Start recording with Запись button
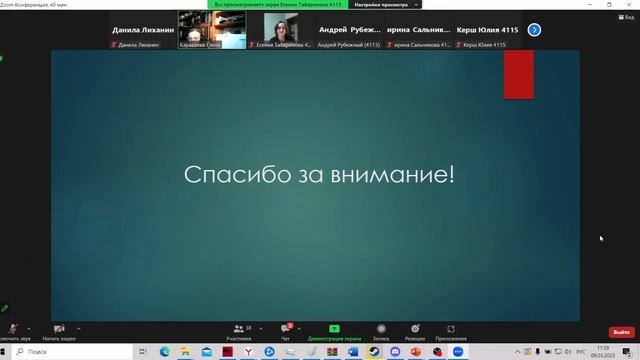The height and width of the screenshot is (360, 640). coord(381,332)
